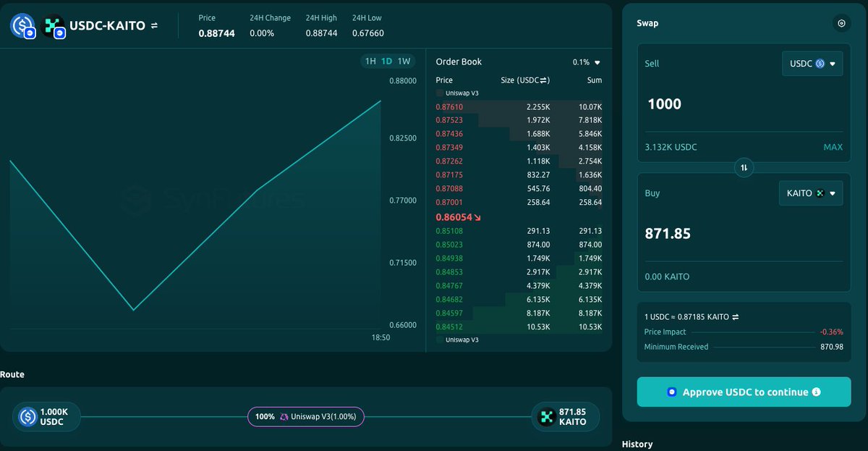
Task: Click the buy amount field showing 871.85
Action: (744, 234)
